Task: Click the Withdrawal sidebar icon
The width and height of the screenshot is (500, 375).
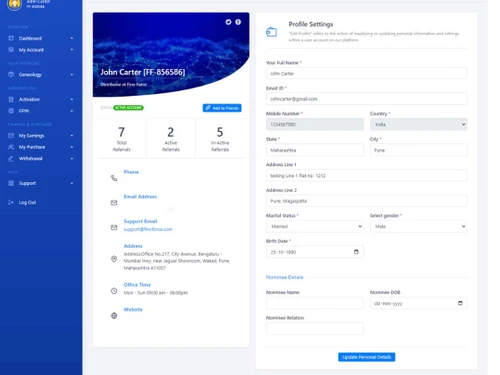Action: coord(11,158)
